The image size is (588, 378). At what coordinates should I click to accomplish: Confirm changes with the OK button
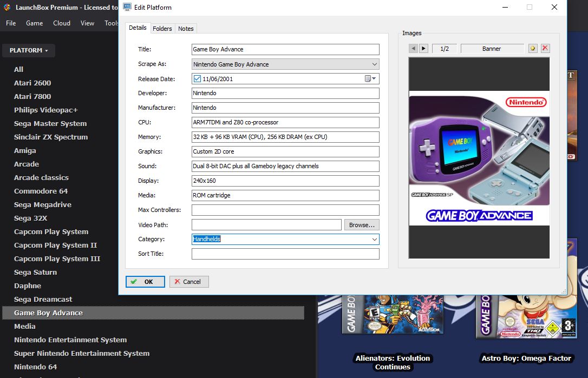(145, 282)
